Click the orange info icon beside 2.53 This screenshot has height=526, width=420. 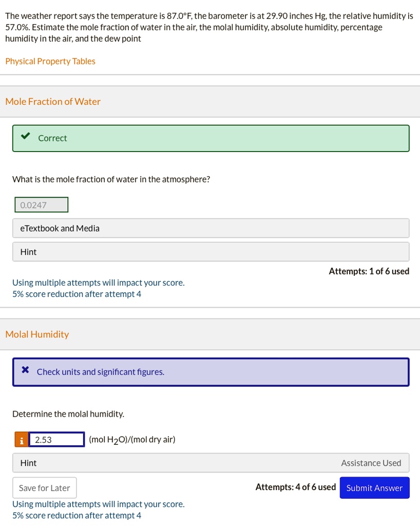21,440
